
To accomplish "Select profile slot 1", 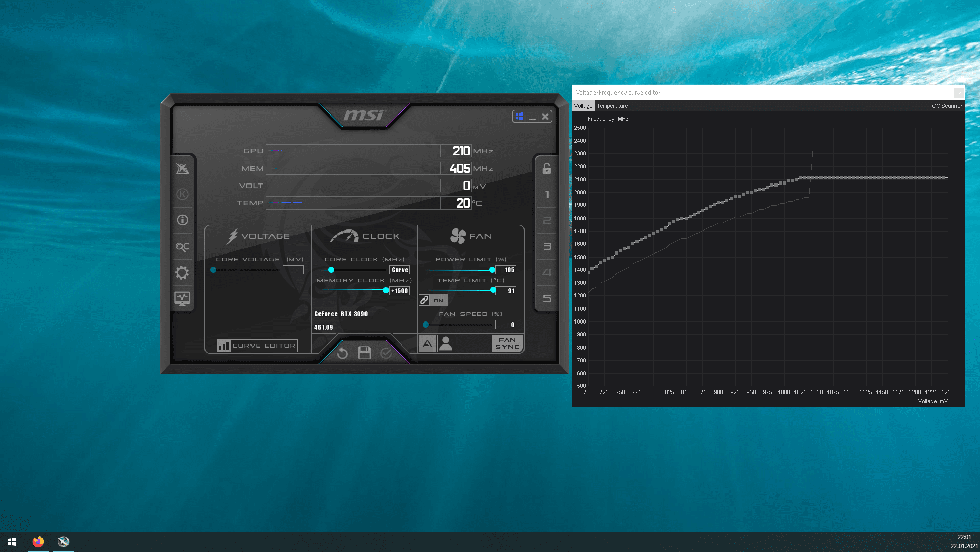I will (x=546, y=194).
